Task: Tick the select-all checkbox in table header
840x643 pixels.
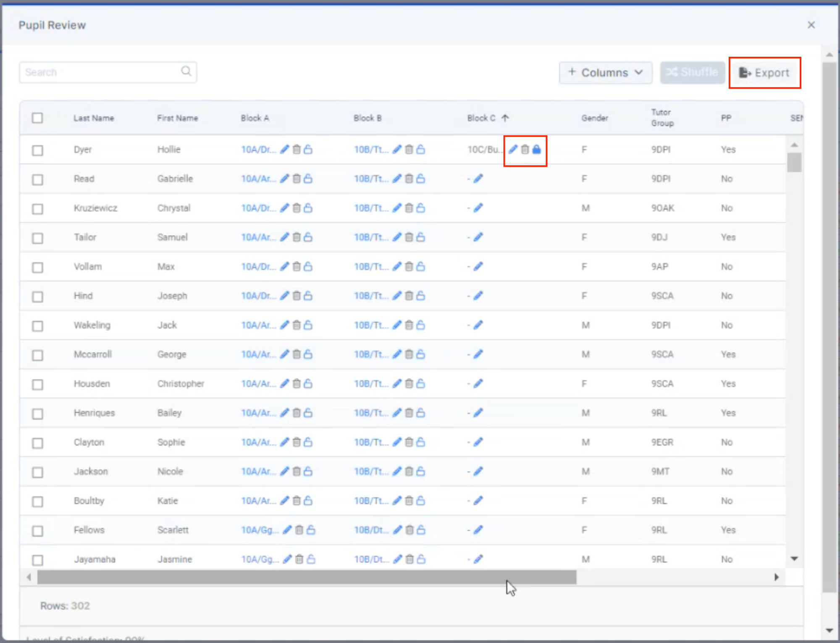Action: coord(37,118)
